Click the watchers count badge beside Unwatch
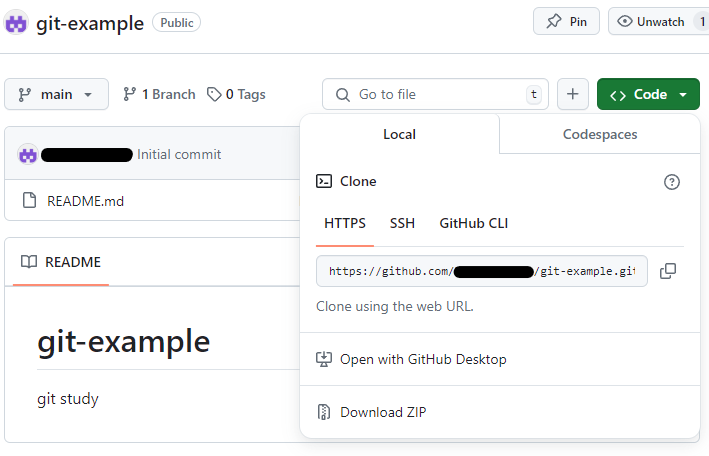The height and width of the screenshot is (456, 709). point(702,22)
